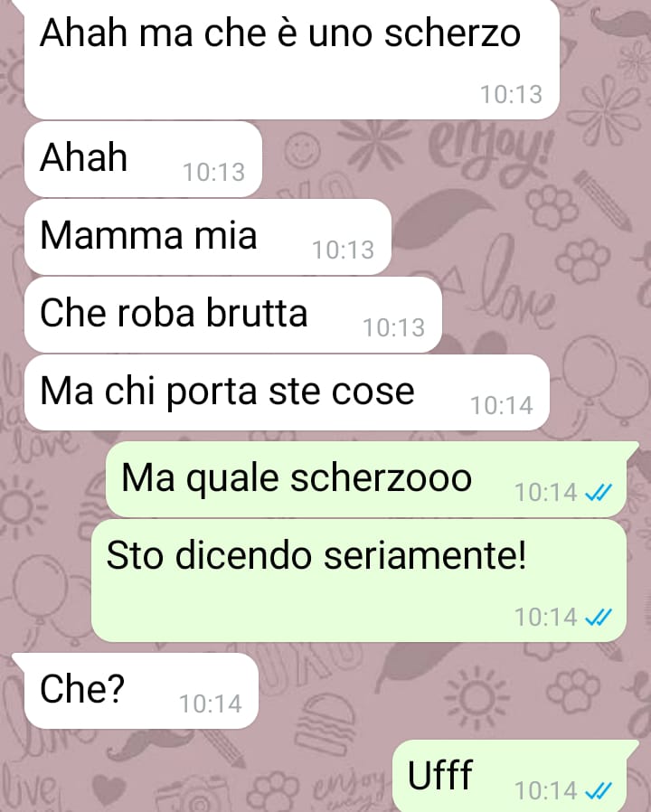The width and height of the screenshot is (651, 812).
Task: Click the 10:13 timestamp of 'Mamma mia'
Action: (x=344, y=250)
